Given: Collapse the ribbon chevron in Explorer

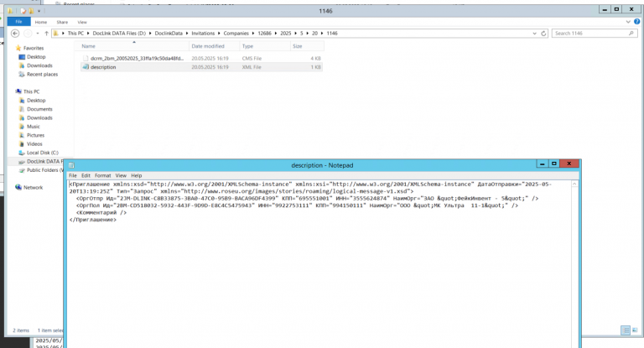Looking at the screenshot, I should tap(628, 22).
